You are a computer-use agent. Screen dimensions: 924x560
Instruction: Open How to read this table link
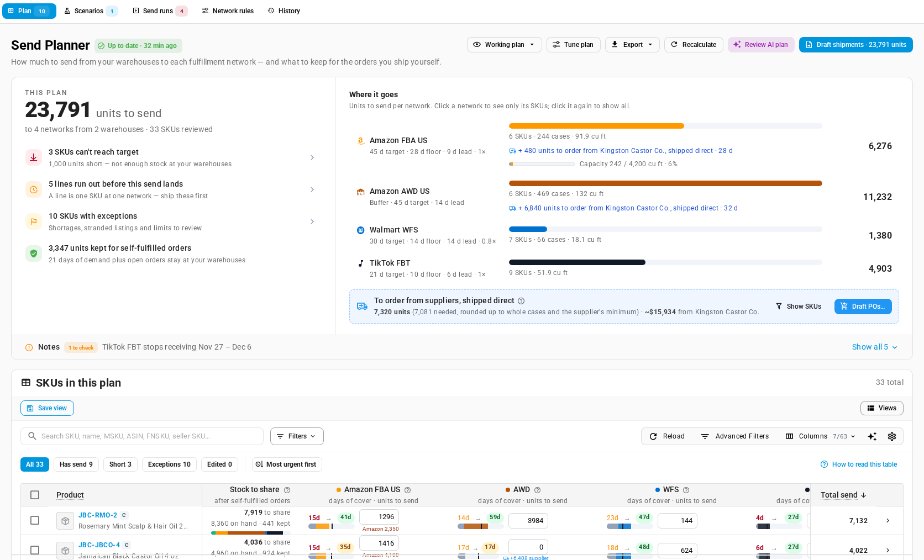[x=859, y=464]
